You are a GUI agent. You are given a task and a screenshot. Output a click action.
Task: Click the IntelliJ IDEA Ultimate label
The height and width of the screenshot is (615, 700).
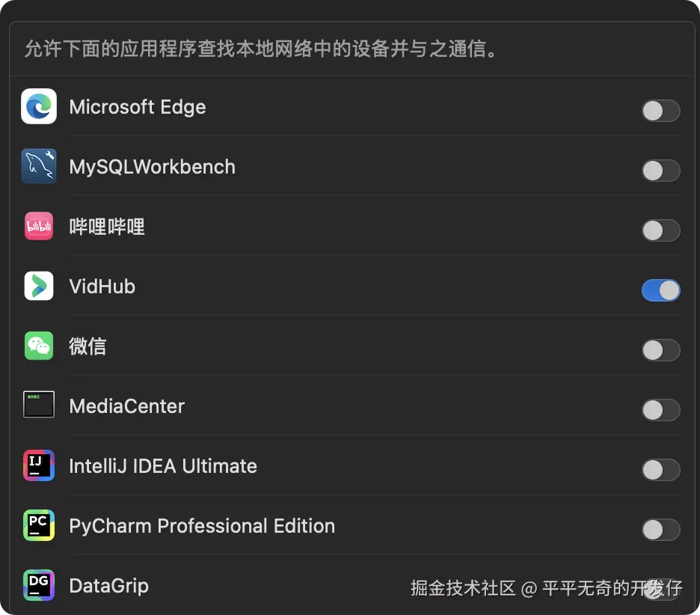(163, 466)
